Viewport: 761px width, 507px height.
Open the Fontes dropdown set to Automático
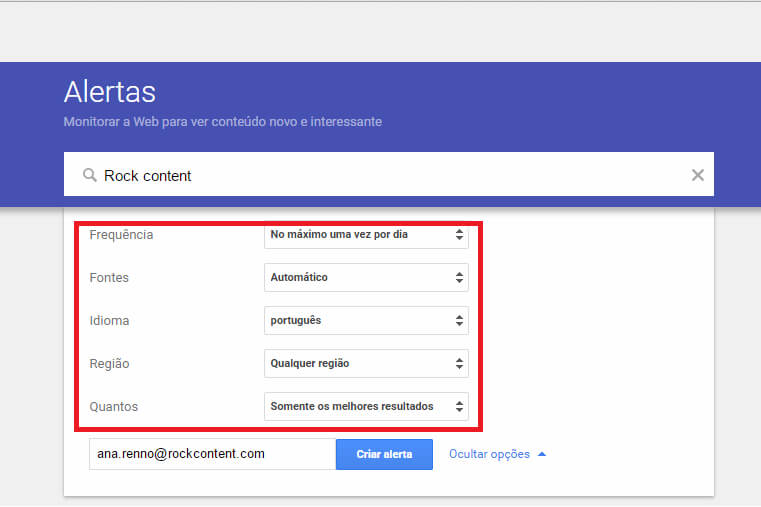point(366,278)
